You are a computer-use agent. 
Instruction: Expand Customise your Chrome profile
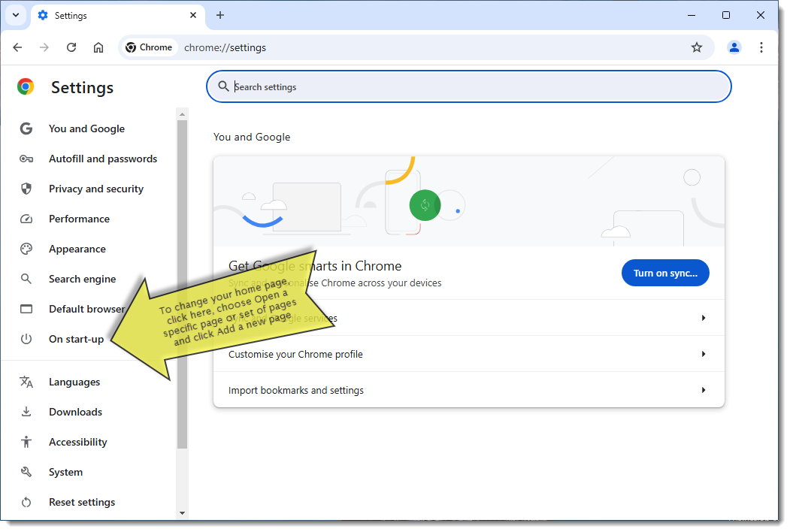[468, 353]
